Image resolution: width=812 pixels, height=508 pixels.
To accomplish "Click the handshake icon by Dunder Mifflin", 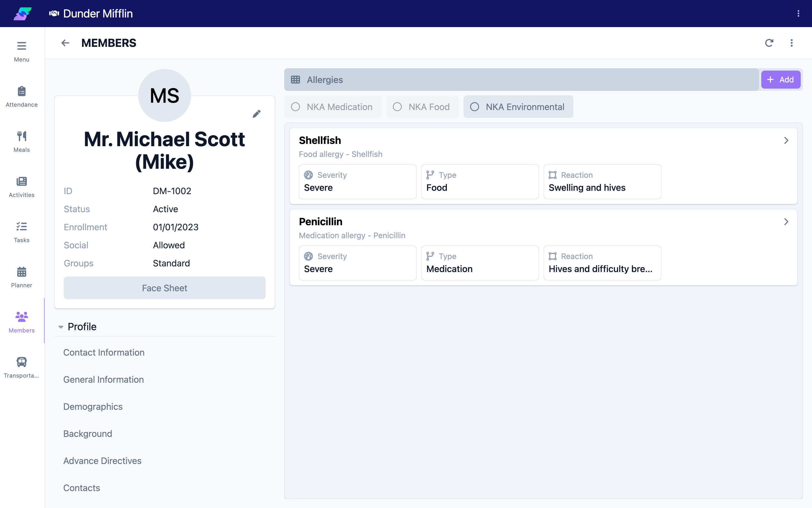I will coord(54,14).
